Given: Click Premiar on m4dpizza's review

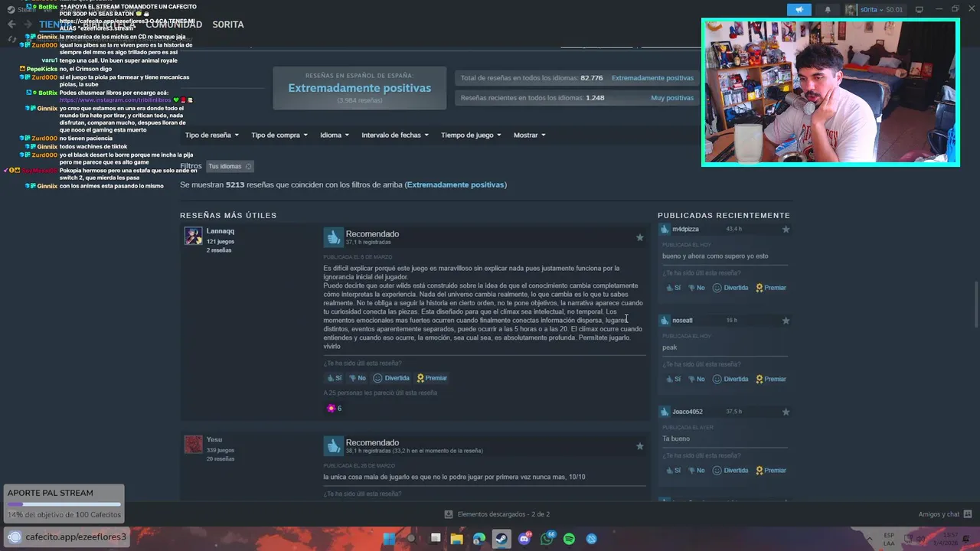Looking at the screenshot, I should (771, 288).
